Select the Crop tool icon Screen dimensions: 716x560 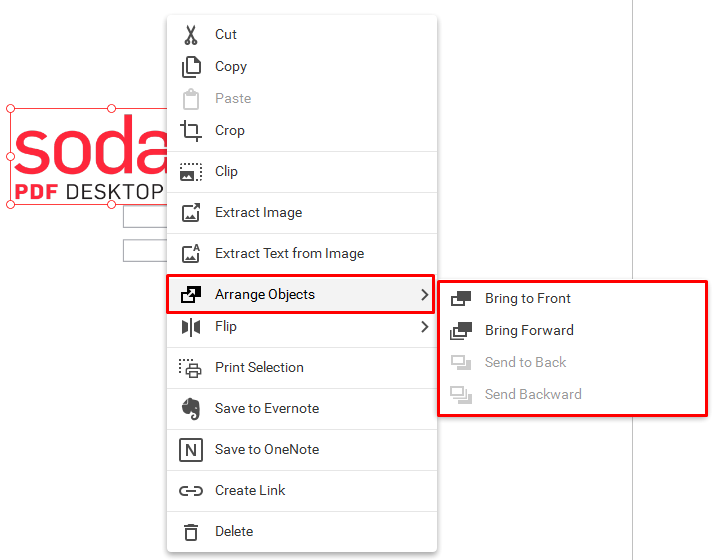point(191,131)
